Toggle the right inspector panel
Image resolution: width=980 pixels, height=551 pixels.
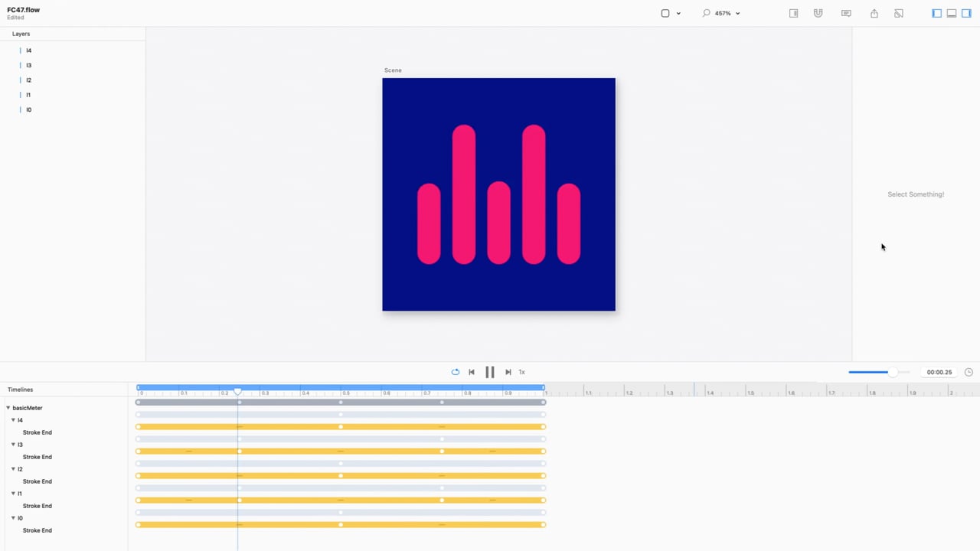point(966,13)
